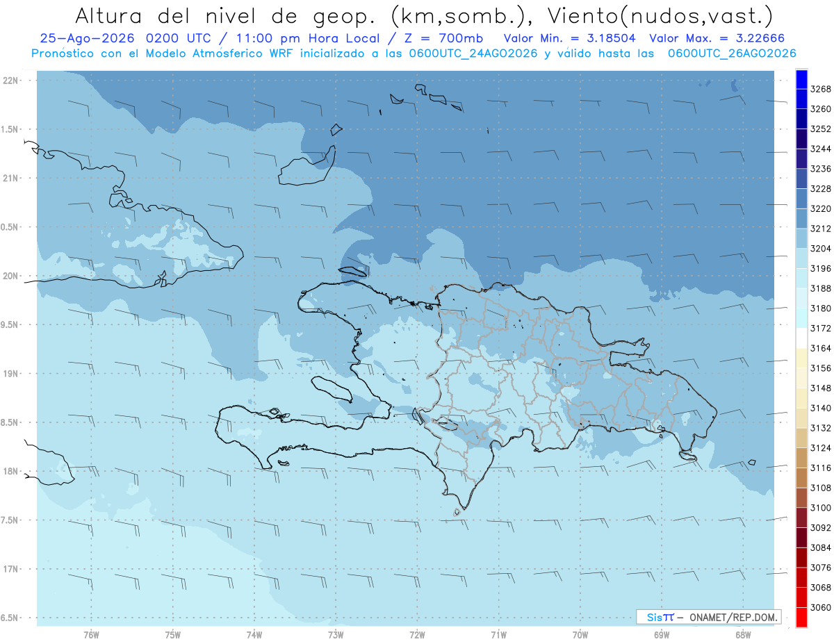Click 'Valor Max. = 3.22666'
834x644 pixels.
718,38
